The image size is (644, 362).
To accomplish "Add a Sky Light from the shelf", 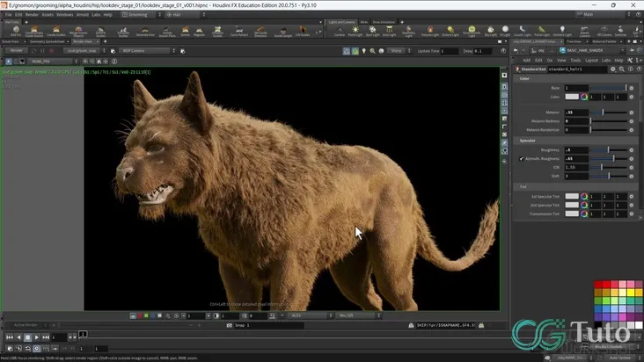I will (490, 31).
